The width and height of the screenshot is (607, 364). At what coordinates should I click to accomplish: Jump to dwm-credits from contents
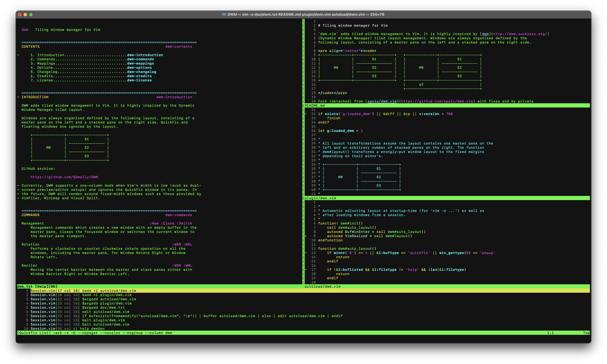(139, 76)
